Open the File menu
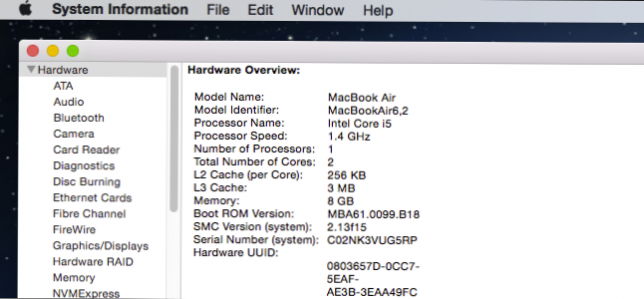This screenshot has width=644, height=299. (218, 10)
